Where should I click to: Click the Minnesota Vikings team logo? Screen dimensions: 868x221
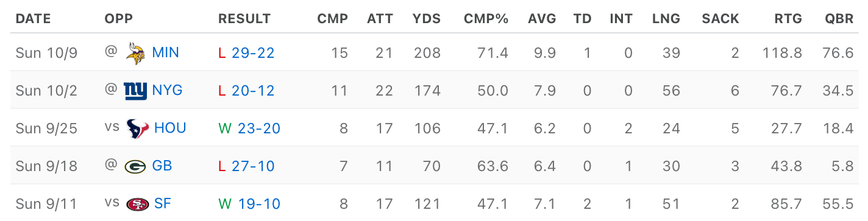[x=135, y=53]
